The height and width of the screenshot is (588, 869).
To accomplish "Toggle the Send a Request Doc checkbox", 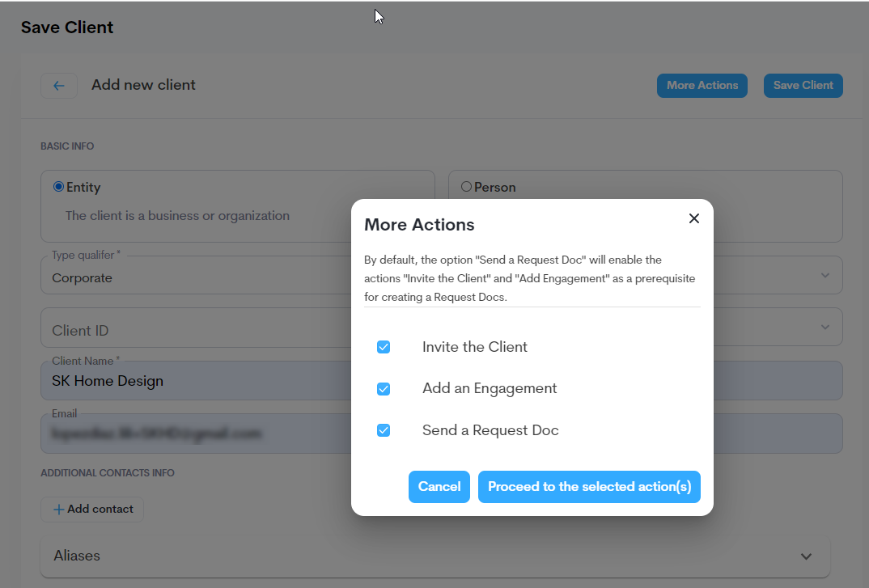I will click(x=384, y=430).
